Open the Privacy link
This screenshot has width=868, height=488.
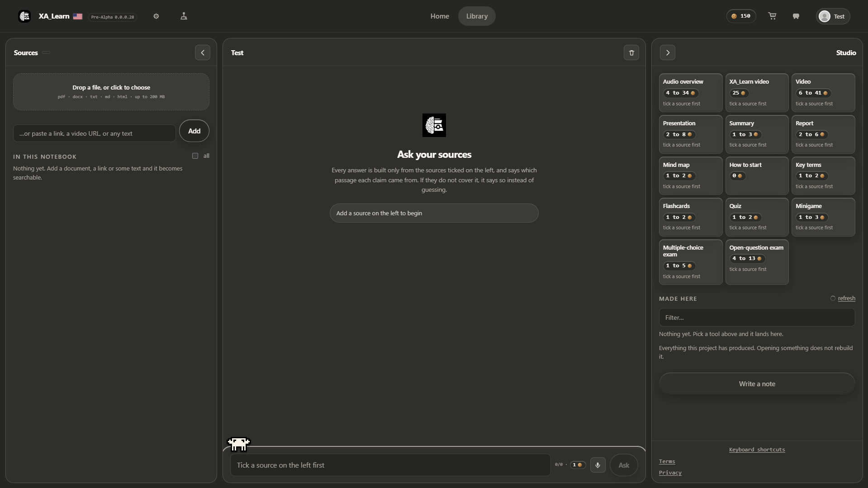tap(670, 473)
